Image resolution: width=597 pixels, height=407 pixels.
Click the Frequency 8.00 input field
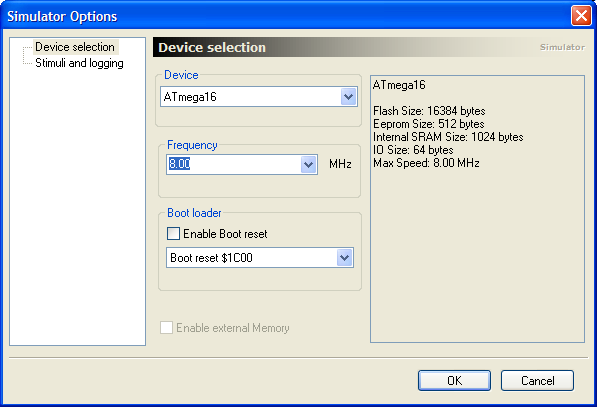pos(234,164)
